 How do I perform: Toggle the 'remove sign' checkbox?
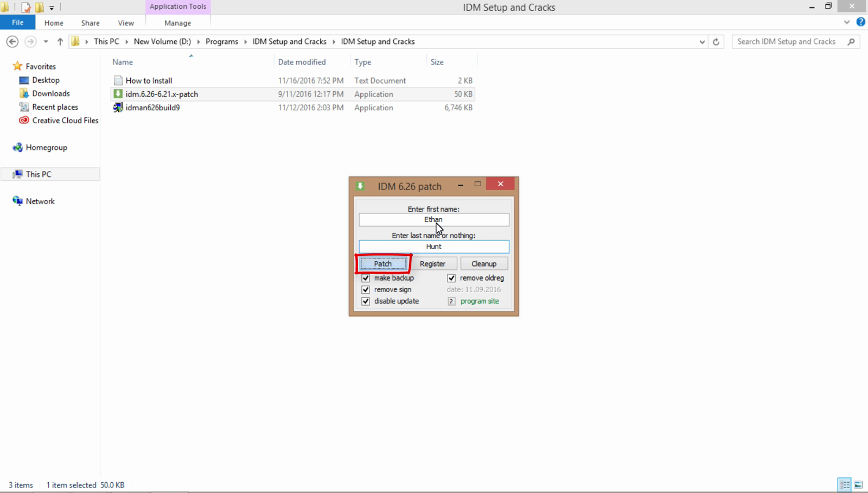[366, 289]
